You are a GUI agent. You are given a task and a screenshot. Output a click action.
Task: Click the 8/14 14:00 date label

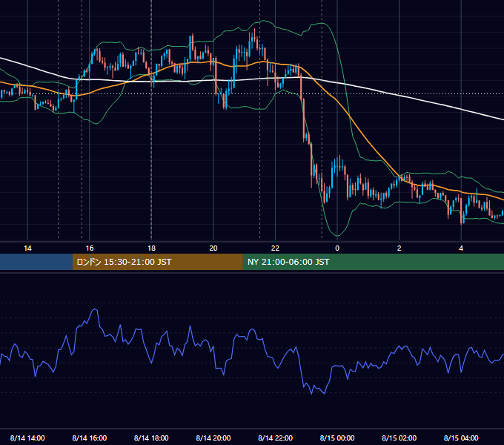click(27, 438)
